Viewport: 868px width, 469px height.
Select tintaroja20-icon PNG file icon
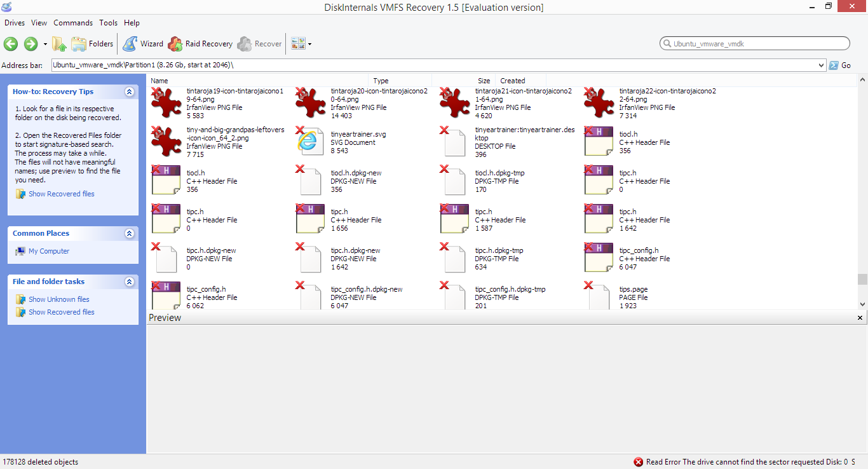310,102
